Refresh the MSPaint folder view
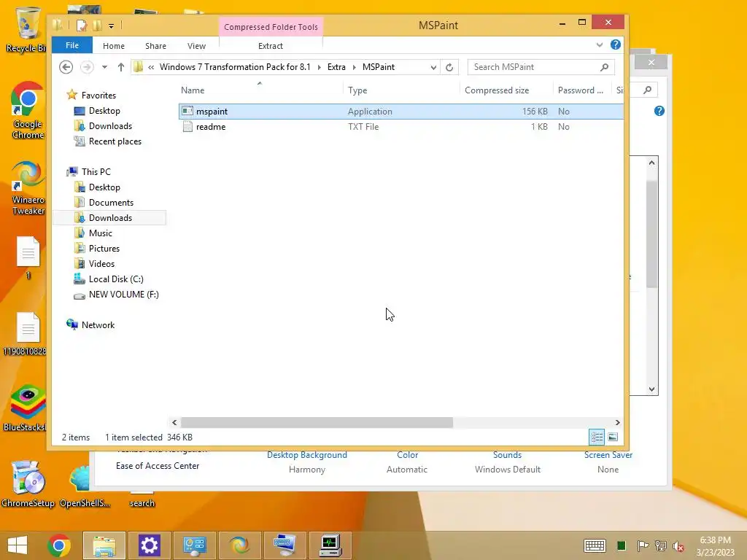Screen dimensions: 747x560 [449, 67]
